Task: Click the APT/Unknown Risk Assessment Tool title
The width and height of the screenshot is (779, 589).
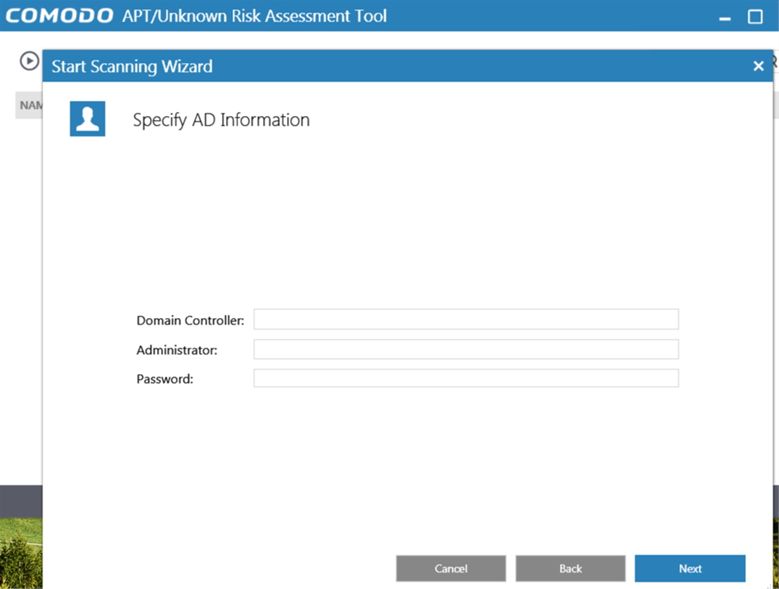Action: pos(254,16)
